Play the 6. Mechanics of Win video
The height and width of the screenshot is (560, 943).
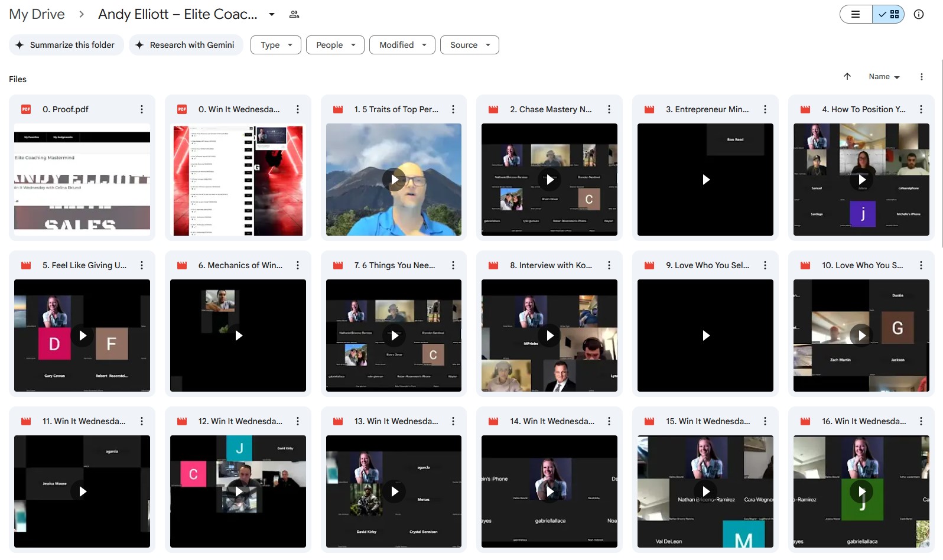click(238, 336)
